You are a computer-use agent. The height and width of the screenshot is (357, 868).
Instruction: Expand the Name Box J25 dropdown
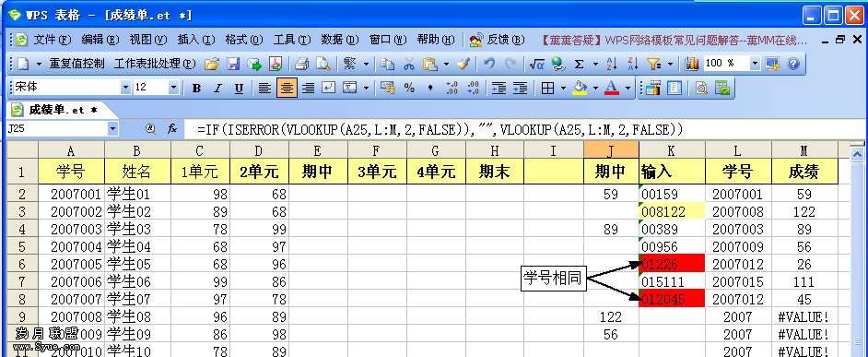pyautogui.click(x=113, y=128)
